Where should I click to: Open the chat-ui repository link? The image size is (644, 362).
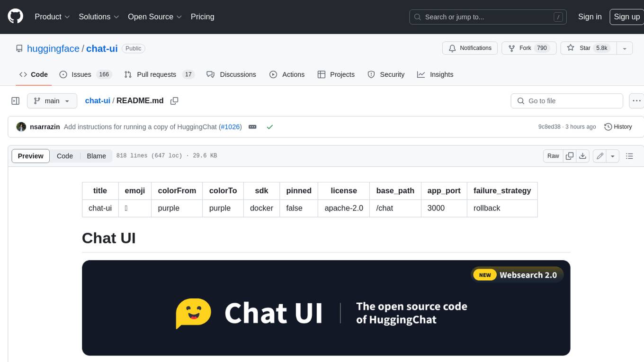[102, 48]
